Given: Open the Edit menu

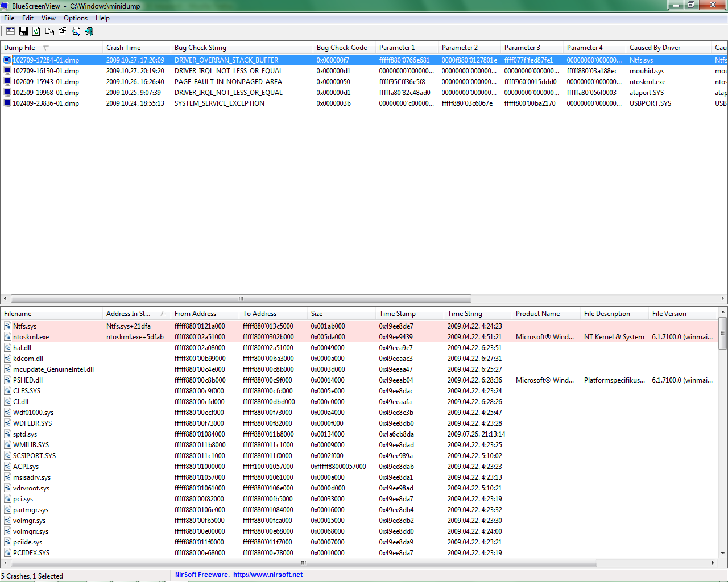Looking at the screenshot, I should tap(28, 18).
